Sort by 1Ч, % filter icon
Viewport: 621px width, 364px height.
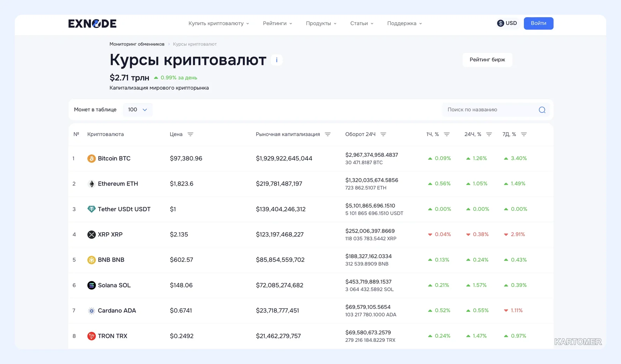(x=447, y=135)
